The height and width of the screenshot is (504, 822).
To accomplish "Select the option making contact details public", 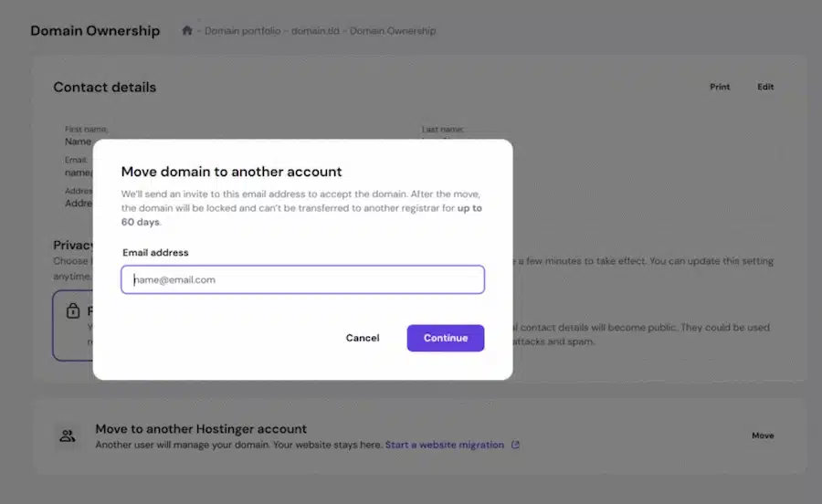I will point(639,333).
